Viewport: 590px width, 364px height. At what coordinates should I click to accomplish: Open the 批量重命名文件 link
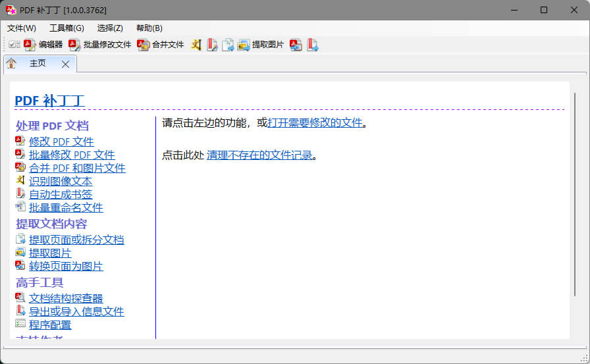pyautogui.click(x=66, y=207)
